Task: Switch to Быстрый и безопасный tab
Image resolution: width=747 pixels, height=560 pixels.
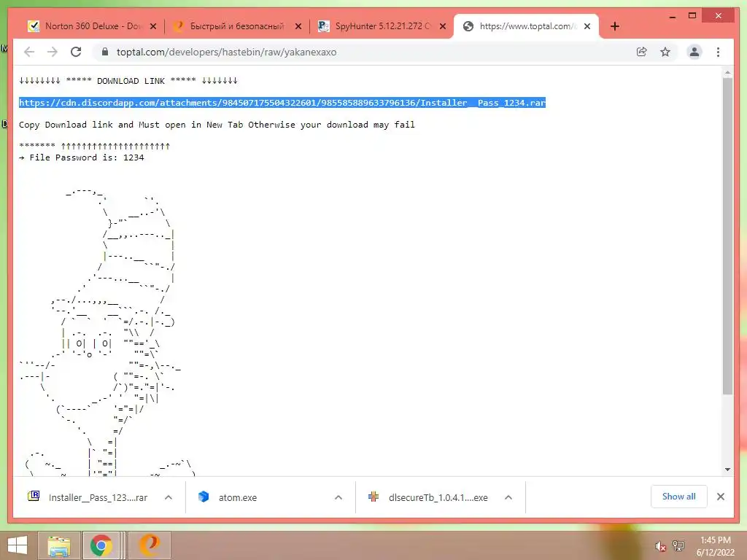Action: click(x=237, y=26)
